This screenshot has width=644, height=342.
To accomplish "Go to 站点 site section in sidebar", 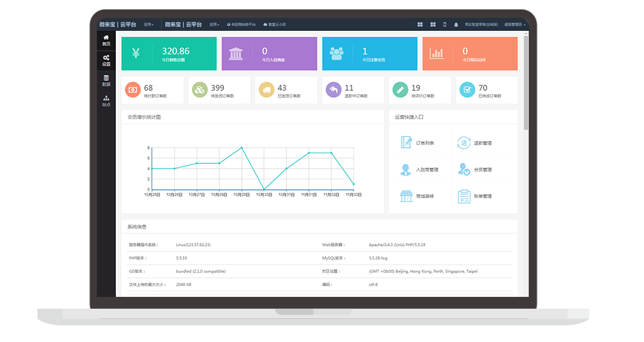I will (106, 100).
